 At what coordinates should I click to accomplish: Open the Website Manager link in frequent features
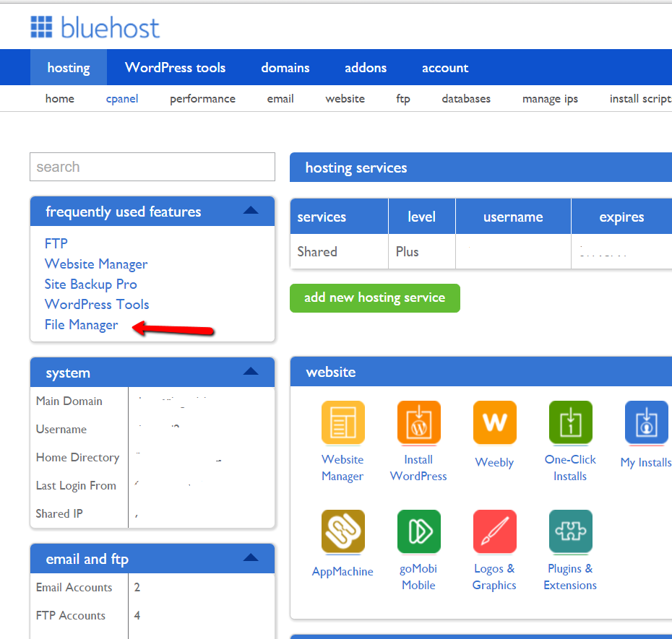[x=96, y=264]
